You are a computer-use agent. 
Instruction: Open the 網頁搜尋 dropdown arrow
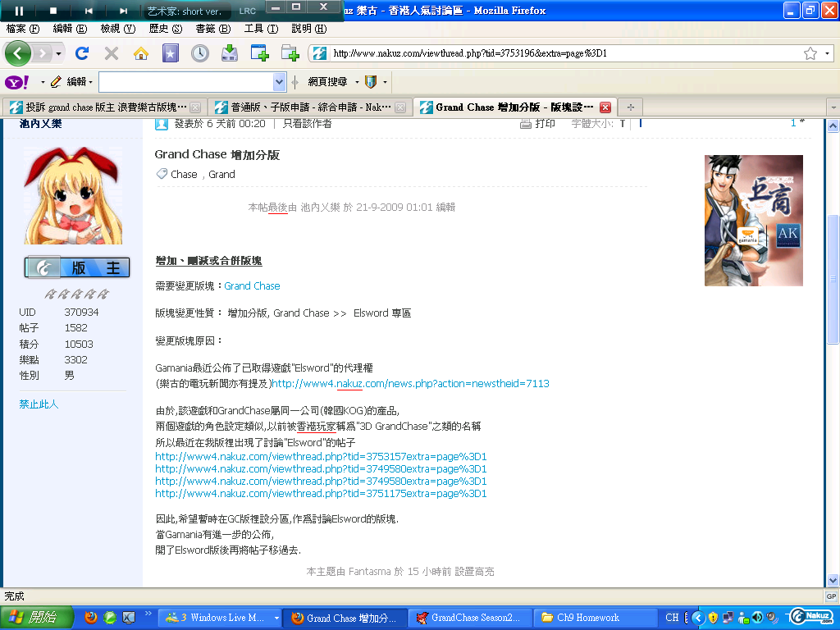(358, 82)
